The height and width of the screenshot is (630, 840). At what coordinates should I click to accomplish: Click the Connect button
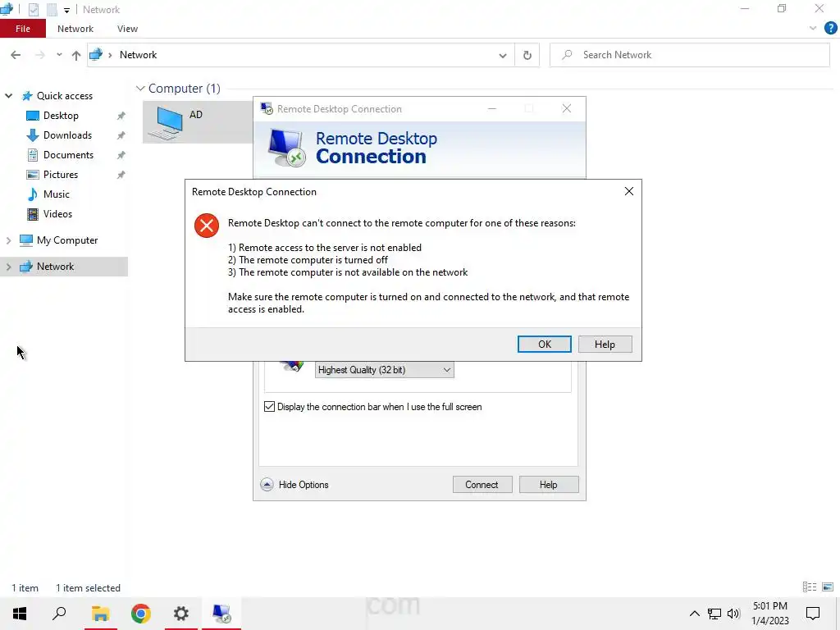pos(482,484)
